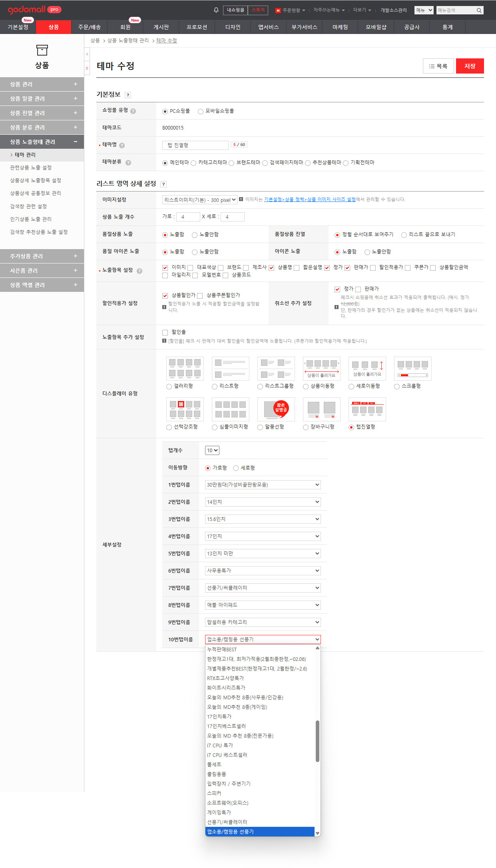The image size is (496, 868).
Task: Click the 갤러리형 layout thumbnail
Action: pos(185,368)
